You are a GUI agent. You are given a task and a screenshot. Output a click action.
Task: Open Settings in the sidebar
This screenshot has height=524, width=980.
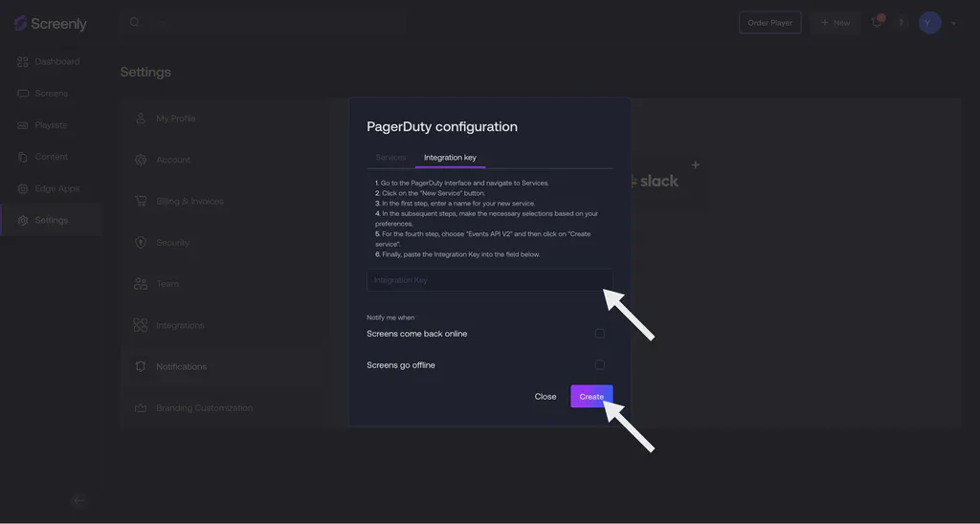point(52,221)
